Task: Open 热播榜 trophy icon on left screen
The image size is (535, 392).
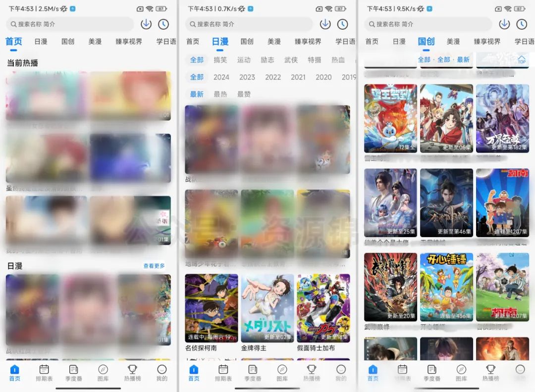Action: (x=132, y=370)
